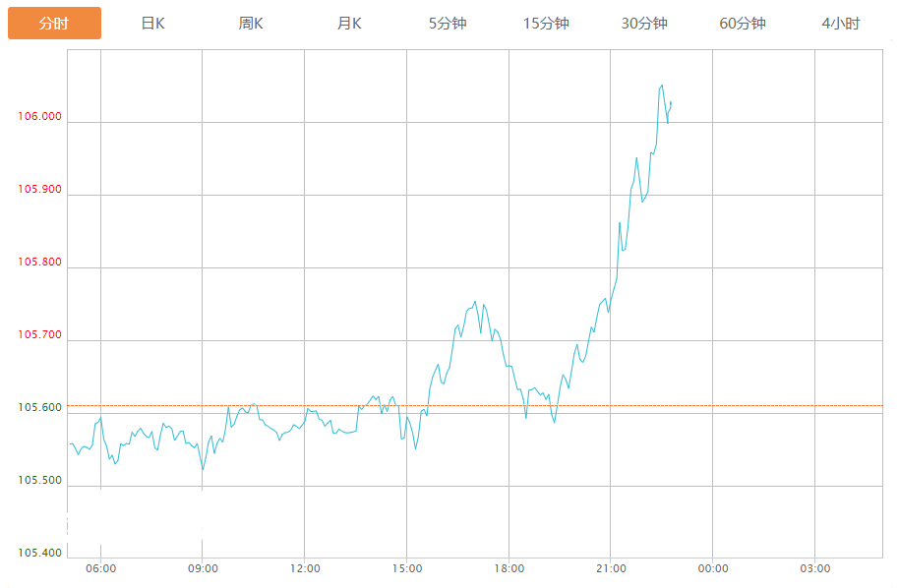This screenshot has width=898, height=588.
Task: Select the 5分钟 interval tab
Action: click(448, 24)
